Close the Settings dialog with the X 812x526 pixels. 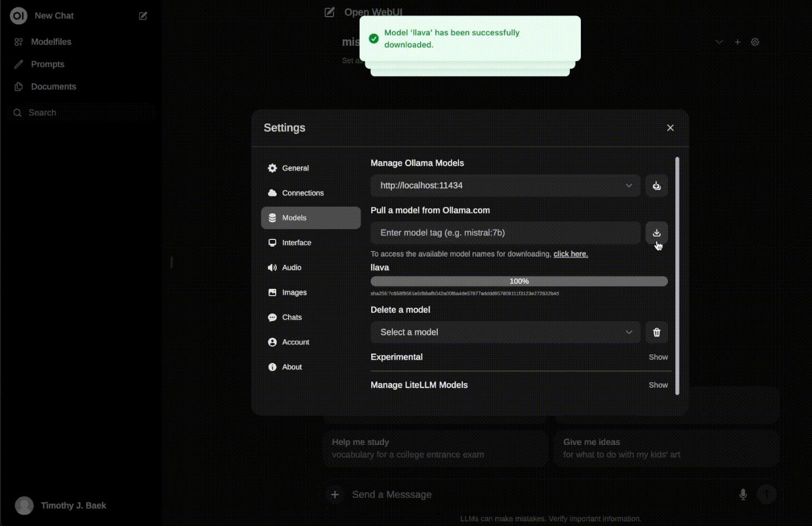point(670,128)
